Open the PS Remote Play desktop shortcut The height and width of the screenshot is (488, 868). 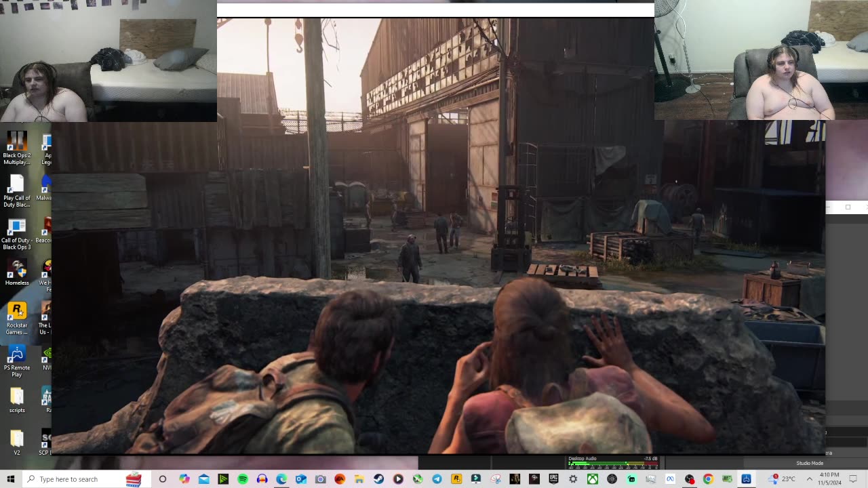[x=16, y=361]
